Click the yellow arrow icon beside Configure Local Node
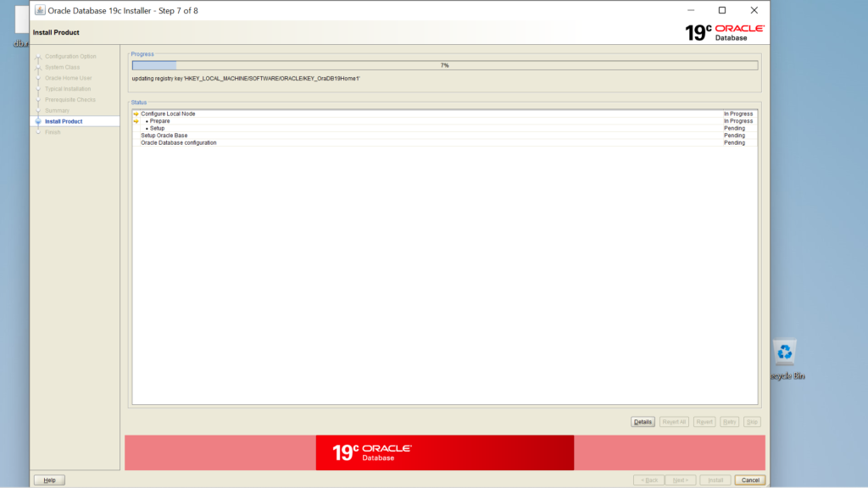This screenshot has height=488, width=868. [x=136, y=114]
